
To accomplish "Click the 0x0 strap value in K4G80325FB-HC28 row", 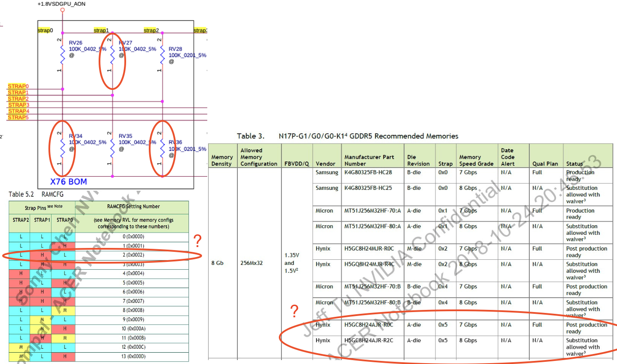I will pos(443,172).
